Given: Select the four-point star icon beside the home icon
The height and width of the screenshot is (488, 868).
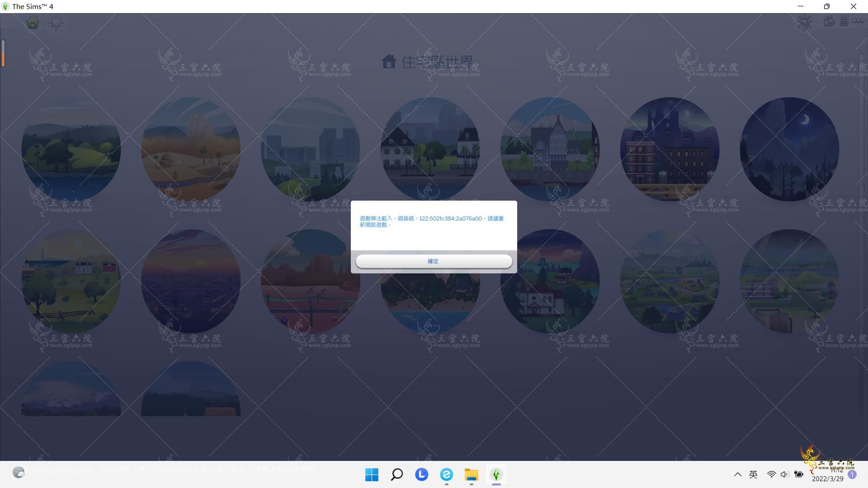Looking at the screenshot, I should 56,23.
